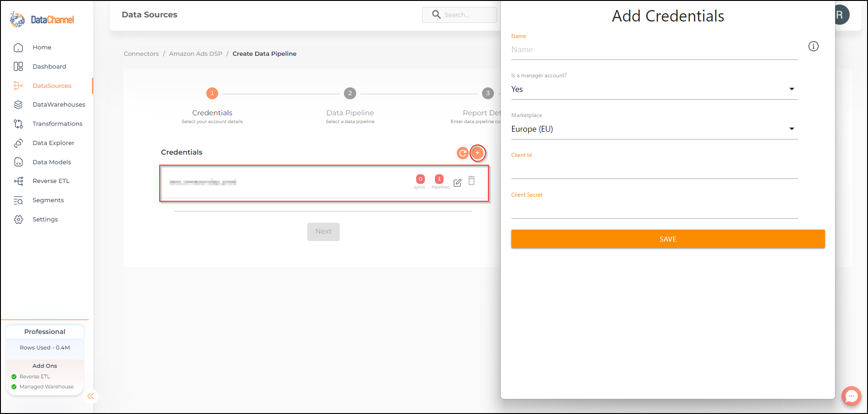Click the Transformations icon in sidebar
The image size is (868, 414).
[x=18, y=124]
